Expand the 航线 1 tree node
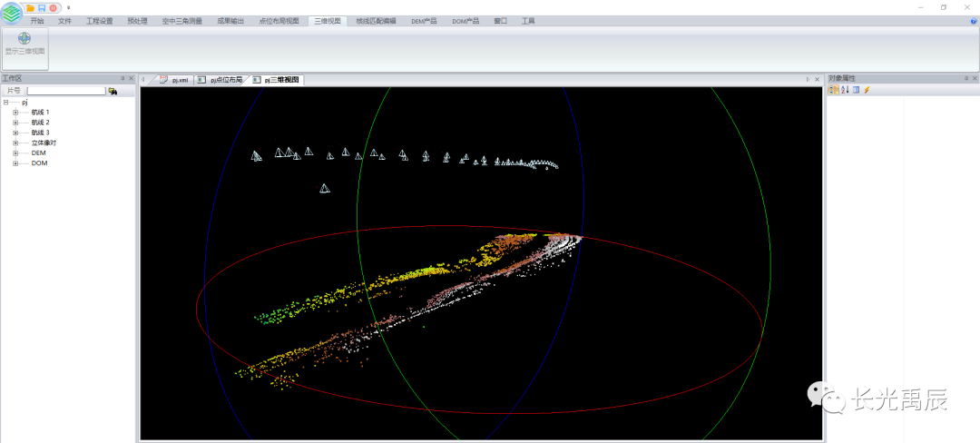 point(15,112)
